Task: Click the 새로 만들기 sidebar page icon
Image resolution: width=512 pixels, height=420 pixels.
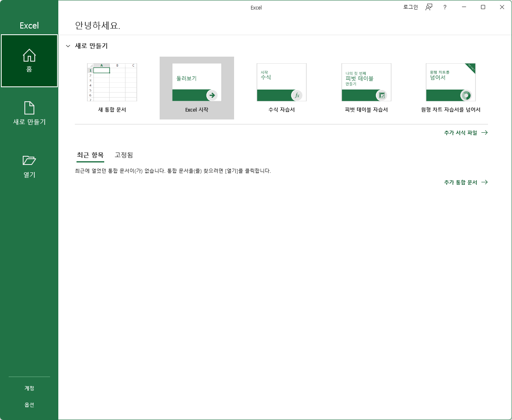Action: [x=29, y=108]
